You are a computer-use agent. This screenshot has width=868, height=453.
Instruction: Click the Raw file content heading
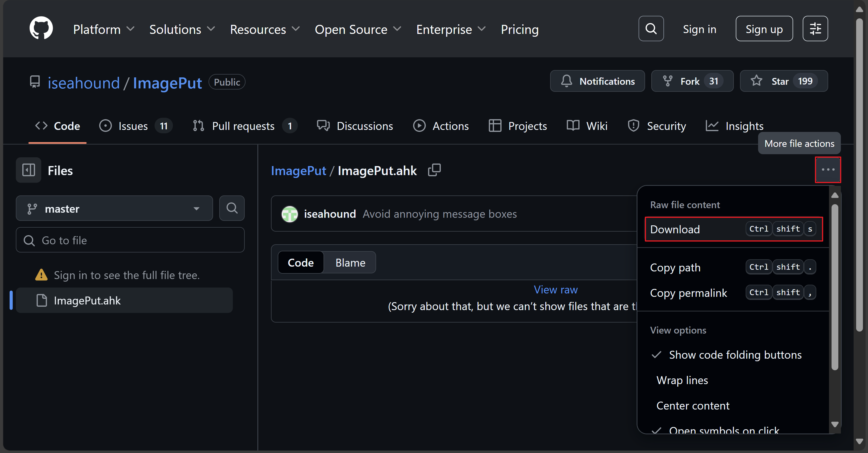tap(685, 205)
